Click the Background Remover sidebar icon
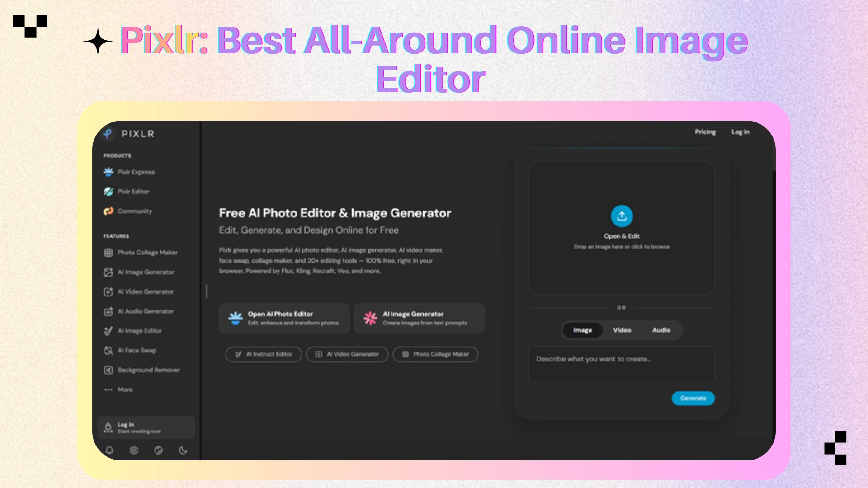The width and height of the screenshot is (868, 488). coord(108,370)
